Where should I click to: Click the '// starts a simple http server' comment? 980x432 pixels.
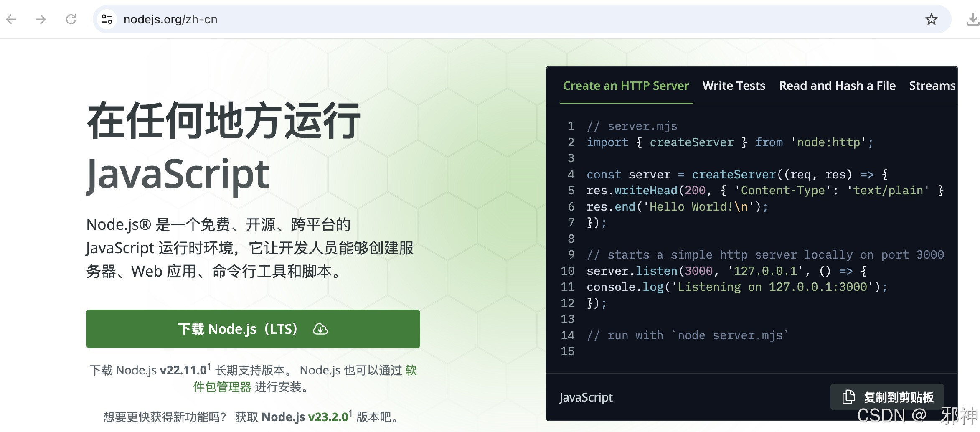pos(765,255)
